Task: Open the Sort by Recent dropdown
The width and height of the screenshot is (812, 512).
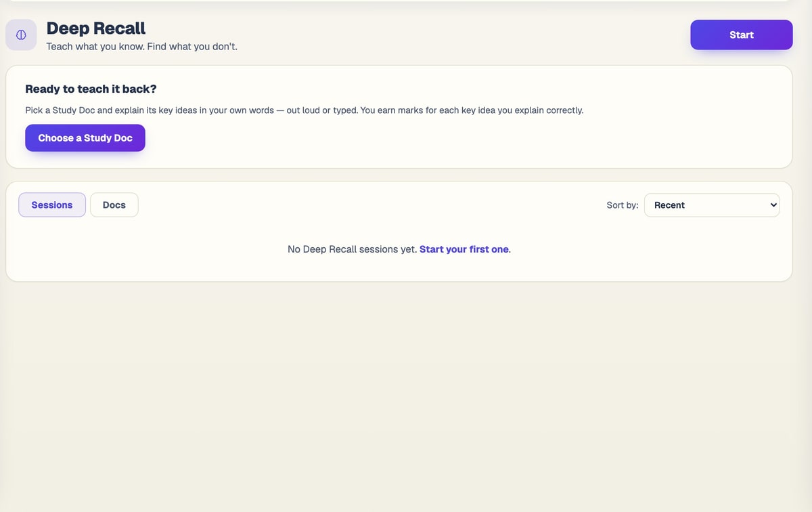Action: [712, 205]
